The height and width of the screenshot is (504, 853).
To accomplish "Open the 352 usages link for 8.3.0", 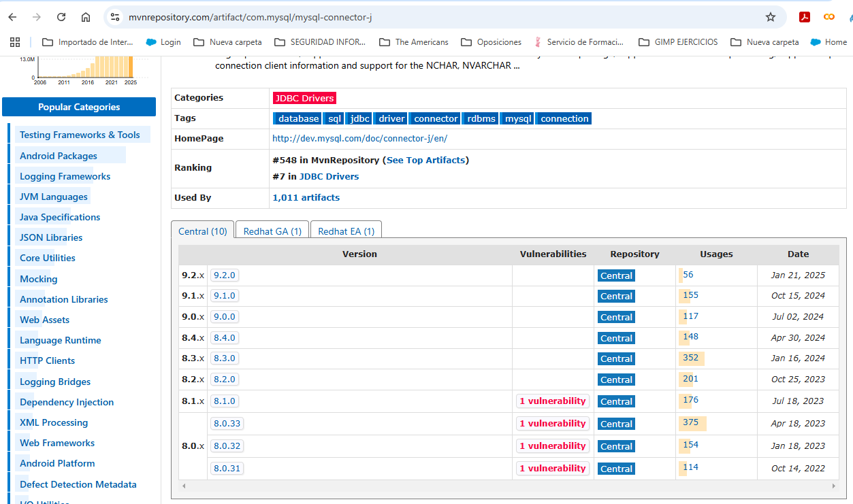I will point(690,358).
